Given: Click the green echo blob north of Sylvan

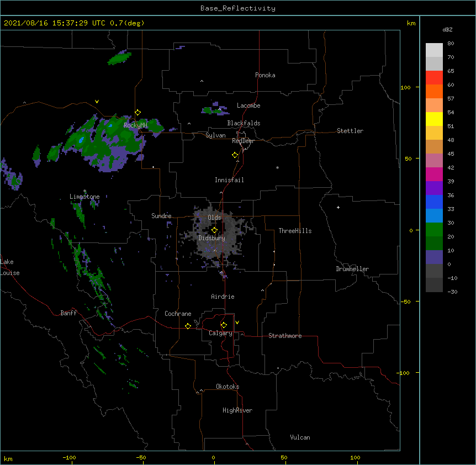Looking at the screenshot, I should (207, 110).
